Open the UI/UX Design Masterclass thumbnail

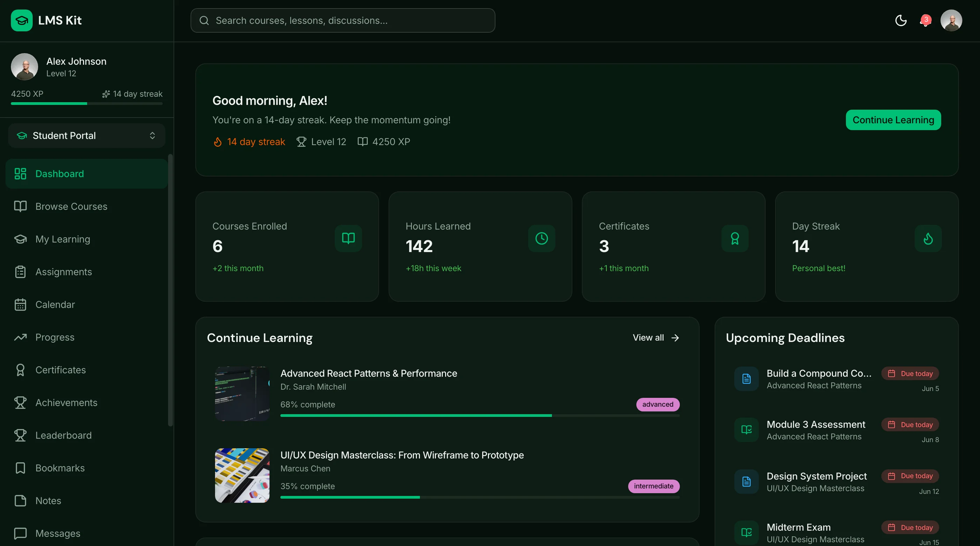(242, 476)
